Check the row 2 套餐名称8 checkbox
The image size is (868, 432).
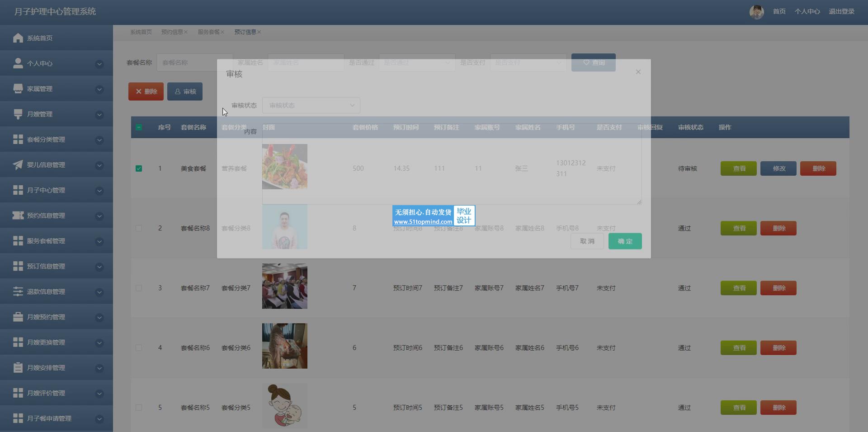pos(139,228)
